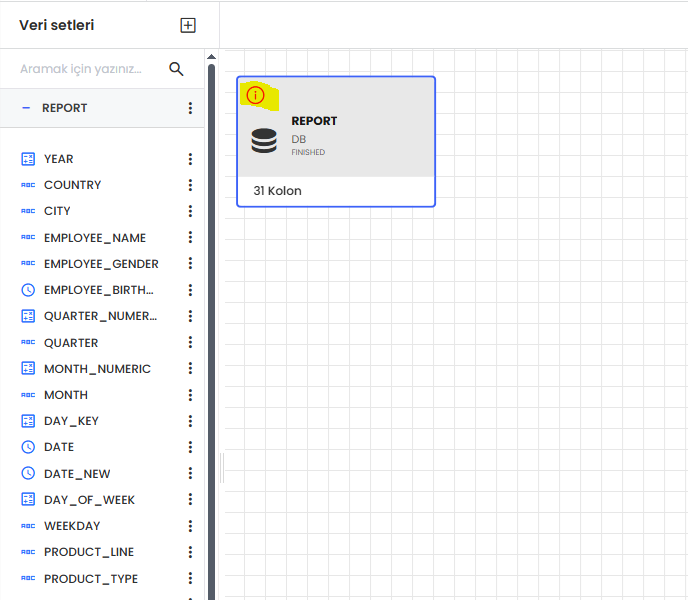Open three-dot menu next to YEAR
Viewport: 688px width, 600px height.
pyautogui.click(x=190, y=159)
